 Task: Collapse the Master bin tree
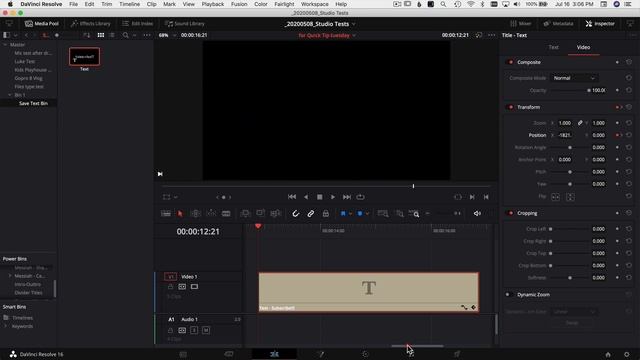pos(5,44)
